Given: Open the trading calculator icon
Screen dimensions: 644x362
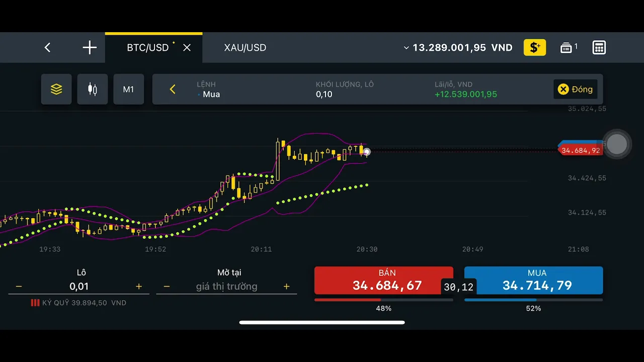Looking at the screenshot, I should (599, 47).
